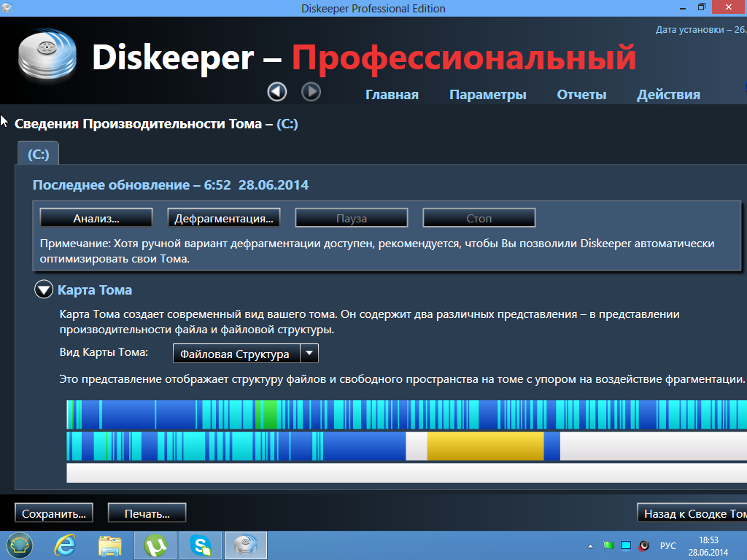Image resolution: width=747 pixels, height=560 pixels.
Task: Click the speaker tray icon
Action: 643,545
